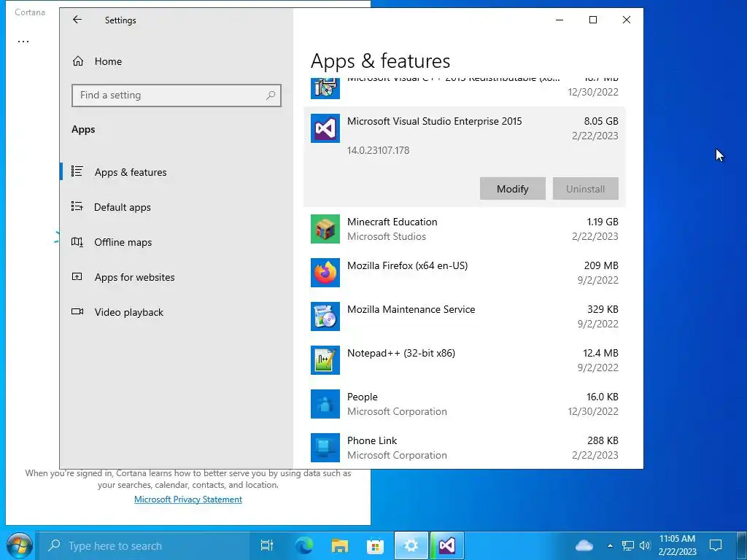Click the Offline maps sidebar icon
Viewport: 747px width, 560px height.
(77, 242)
